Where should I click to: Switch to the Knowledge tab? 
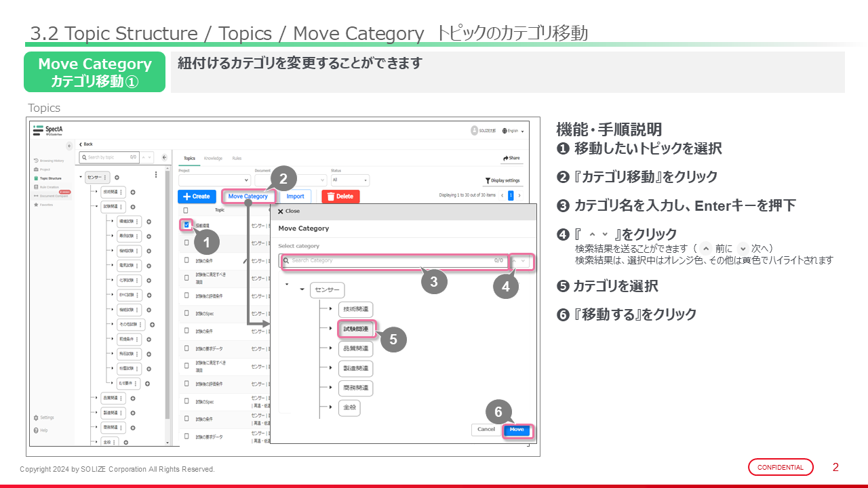pos(213,159)
